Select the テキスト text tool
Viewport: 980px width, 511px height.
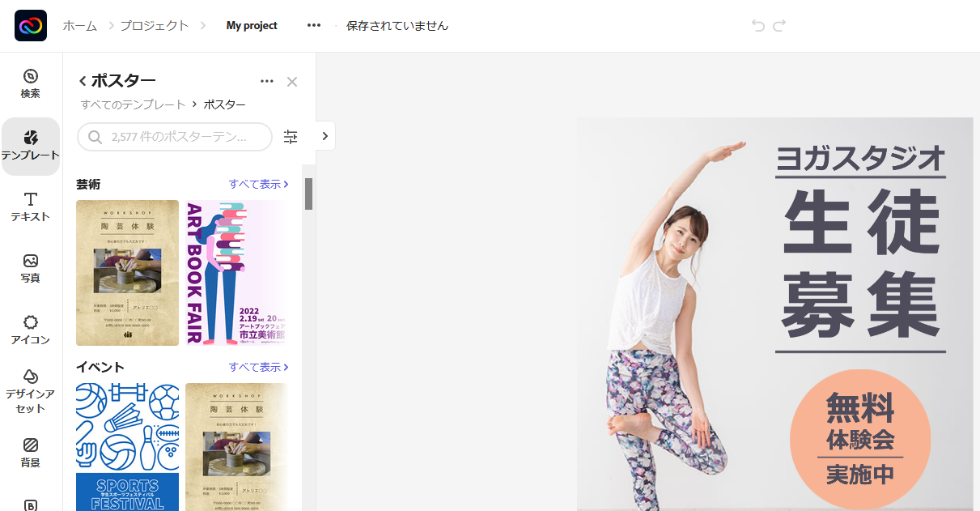(31, 207)
